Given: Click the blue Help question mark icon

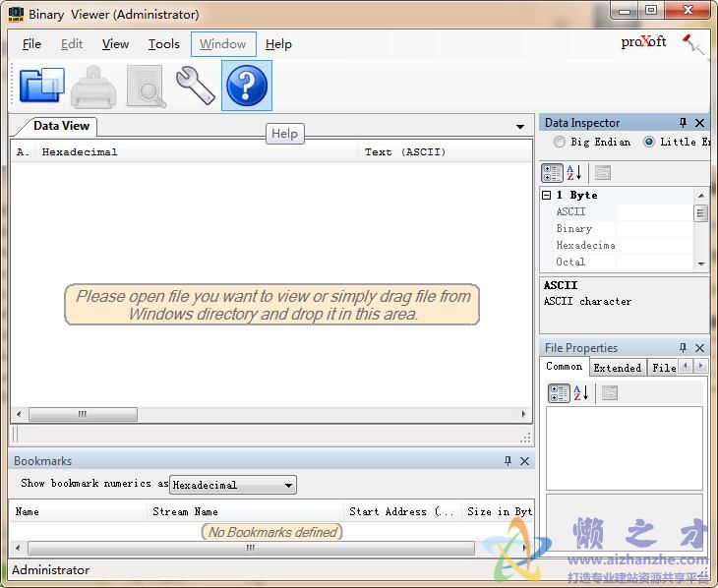Looking at the screenshot, I should click(x=247, y=86).
